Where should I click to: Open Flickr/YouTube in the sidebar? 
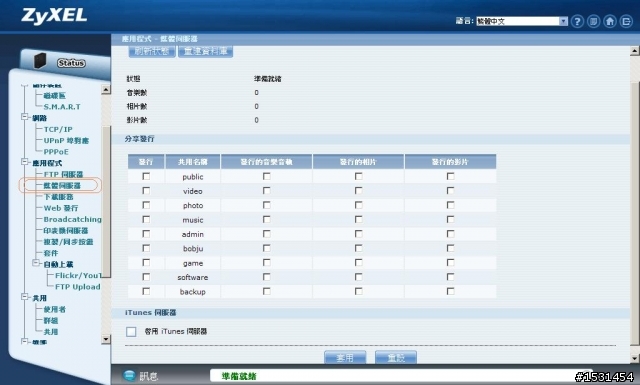point(78,276)
